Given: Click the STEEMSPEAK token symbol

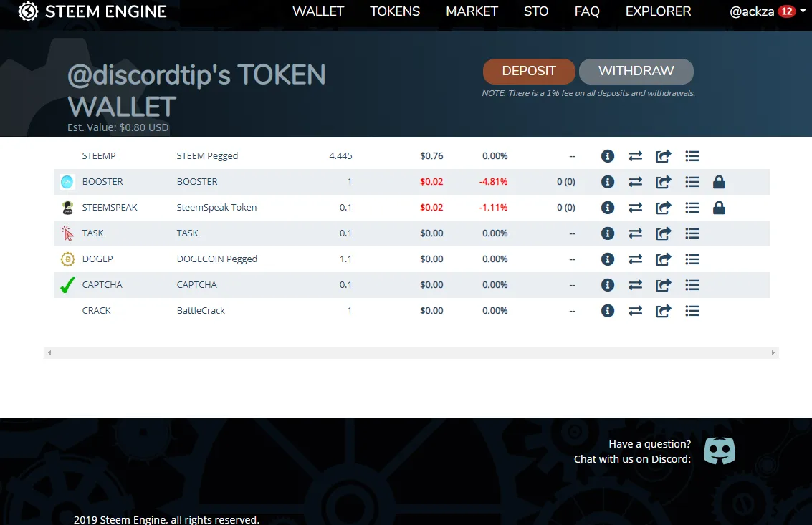Looking at the screenshot, I should [x=110, y=208].
